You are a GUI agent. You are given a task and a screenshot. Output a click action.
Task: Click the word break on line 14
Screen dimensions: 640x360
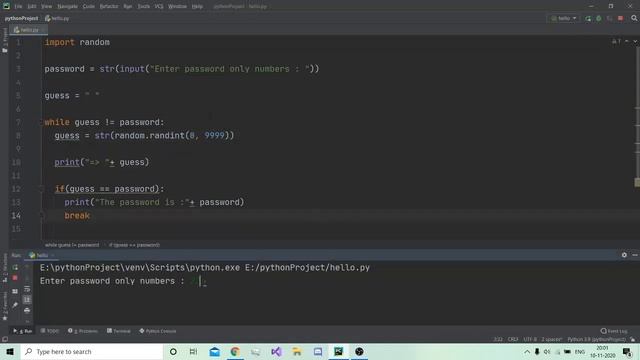coord(77,216)
